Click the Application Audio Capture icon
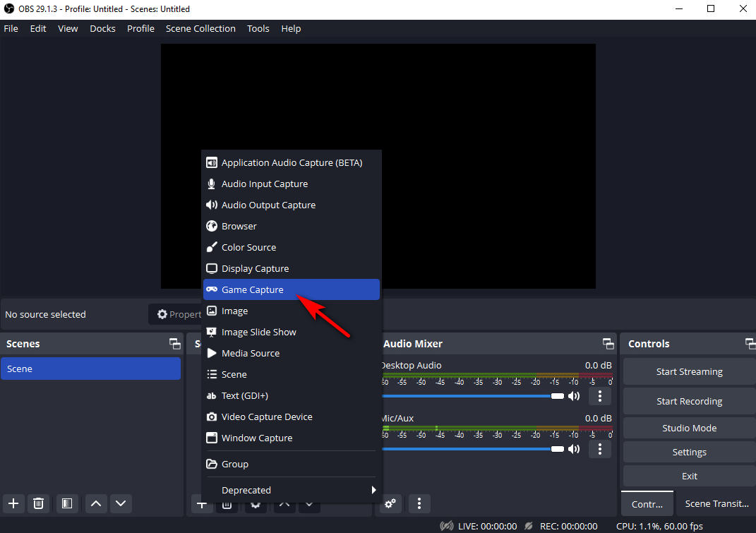 click(x=212, y=162)
